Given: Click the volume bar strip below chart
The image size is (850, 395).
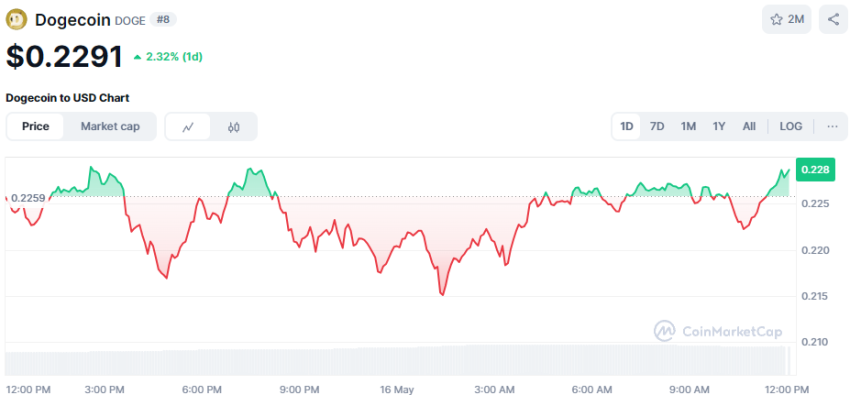Looking at the screenshot, I should [398, 360].
